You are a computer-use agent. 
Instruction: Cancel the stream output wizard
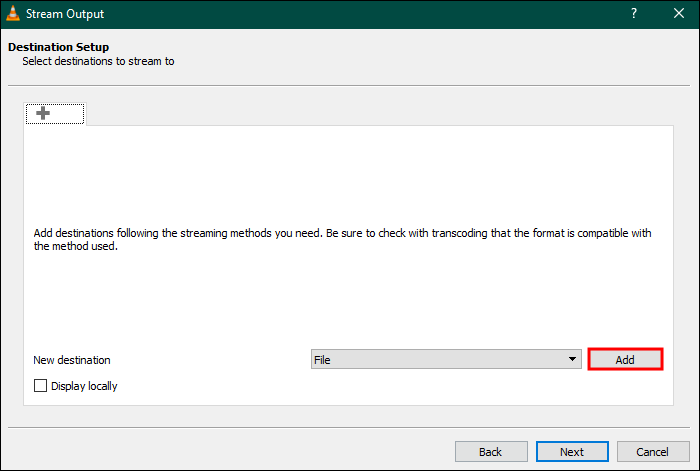tap(653, 452)
